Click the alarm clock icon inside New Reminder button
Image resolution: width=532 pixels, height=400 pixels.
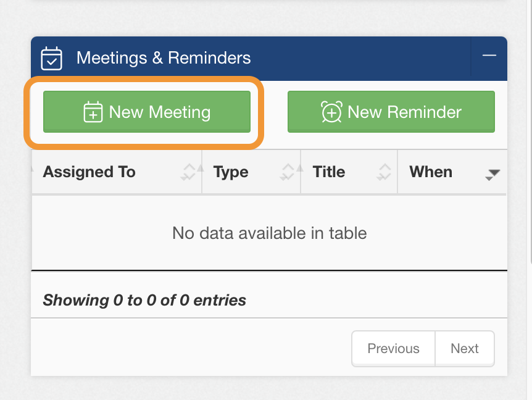click(331, 112)
